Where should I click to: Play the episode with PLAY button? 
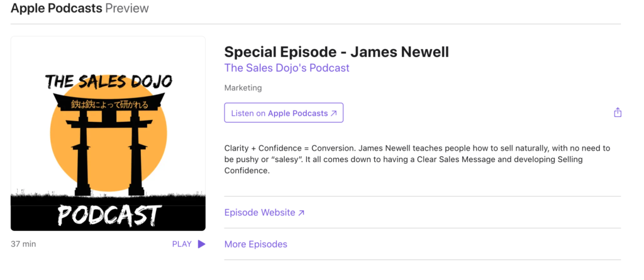pos(189,244)
